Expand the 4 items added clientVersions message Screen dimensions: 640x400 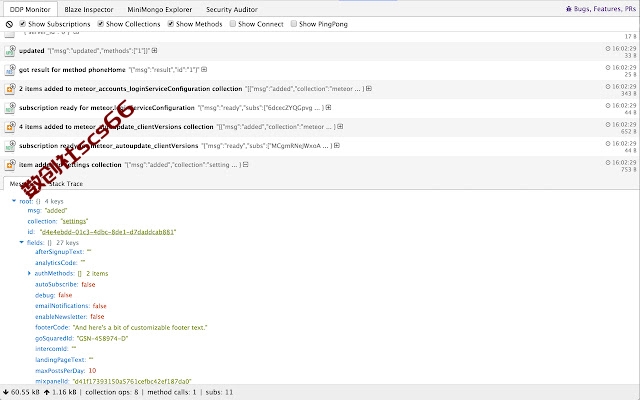(x=340, y=127)
